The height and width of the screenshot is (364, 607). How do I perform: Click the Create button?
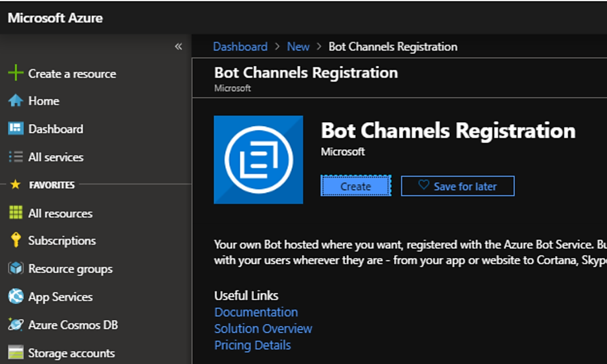[x=356, y=186]
